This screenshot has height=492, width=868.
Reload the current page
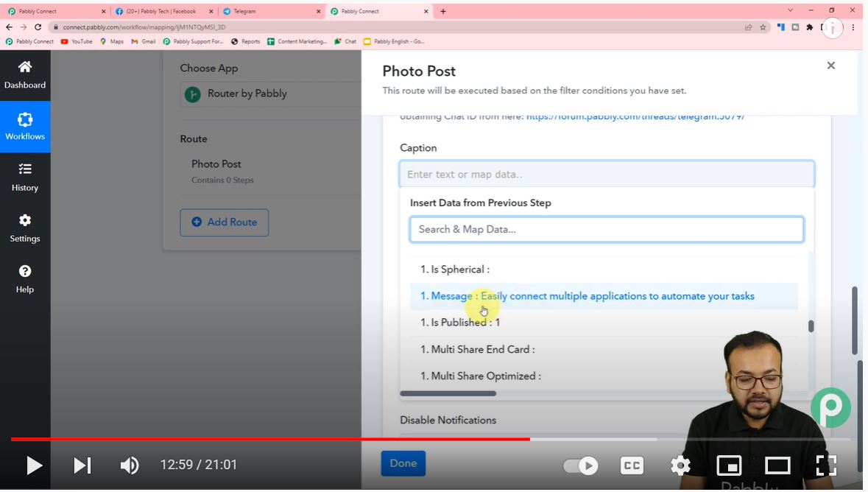38,27
